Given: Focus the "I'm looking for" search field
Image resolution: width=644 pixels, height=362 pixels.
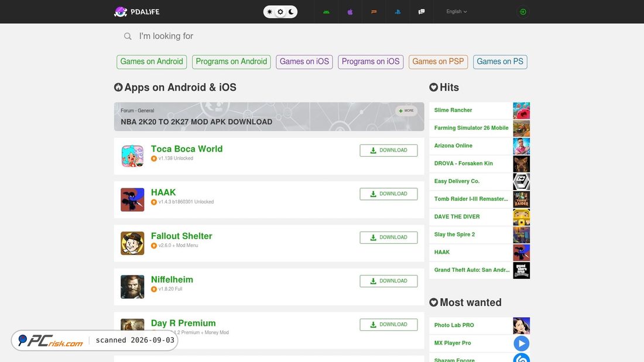Looking at the screenshot, I should pos(323,36).
